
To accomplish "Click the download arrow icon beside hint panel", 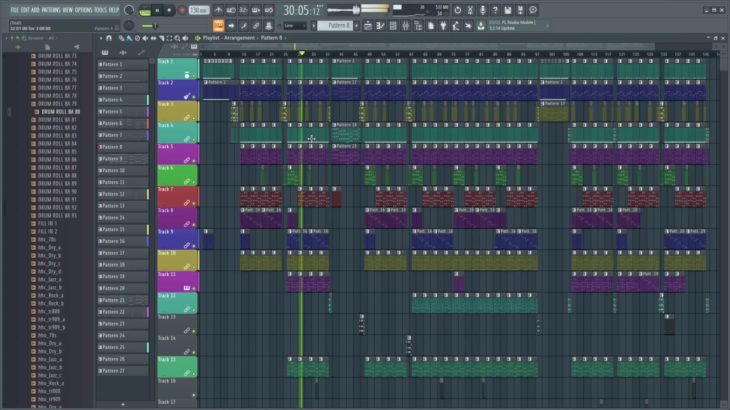I will [x=480, y=26].
